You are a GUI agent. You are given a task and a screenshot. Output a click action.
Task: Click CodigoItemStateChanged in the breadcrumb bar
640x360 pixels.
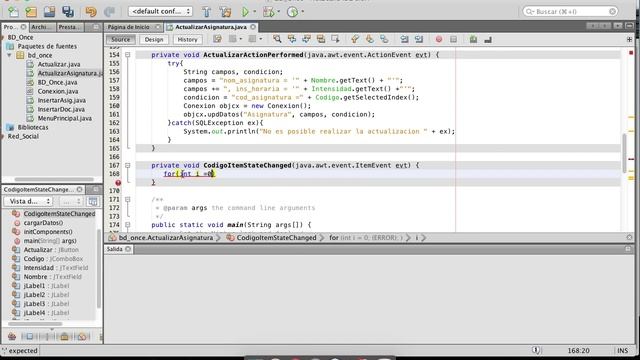276,238
